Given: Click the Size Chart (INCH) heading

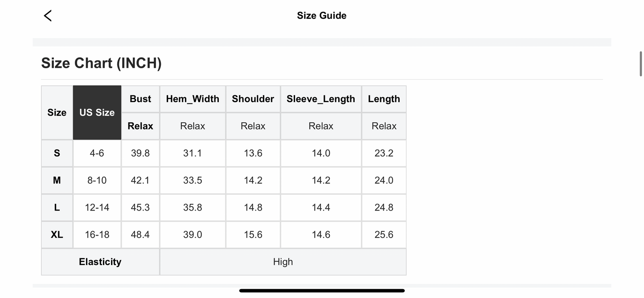Looking at the screenshot, I should click(101, 63).
